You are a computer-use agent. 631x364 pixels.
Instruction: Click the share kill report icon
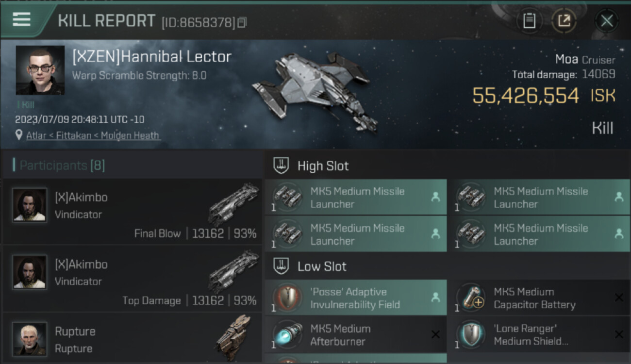564,20
